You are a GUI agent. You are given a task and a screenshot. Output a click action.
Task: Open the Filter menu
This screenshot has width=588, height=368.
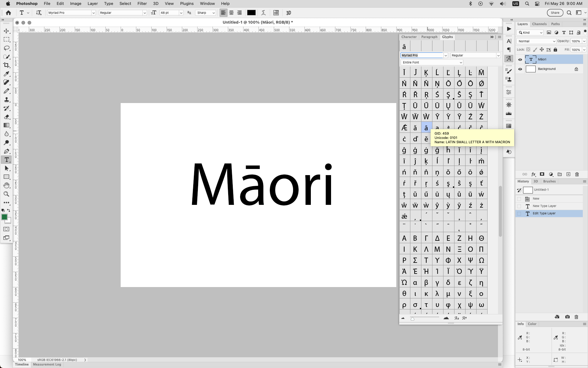point(142,3)
